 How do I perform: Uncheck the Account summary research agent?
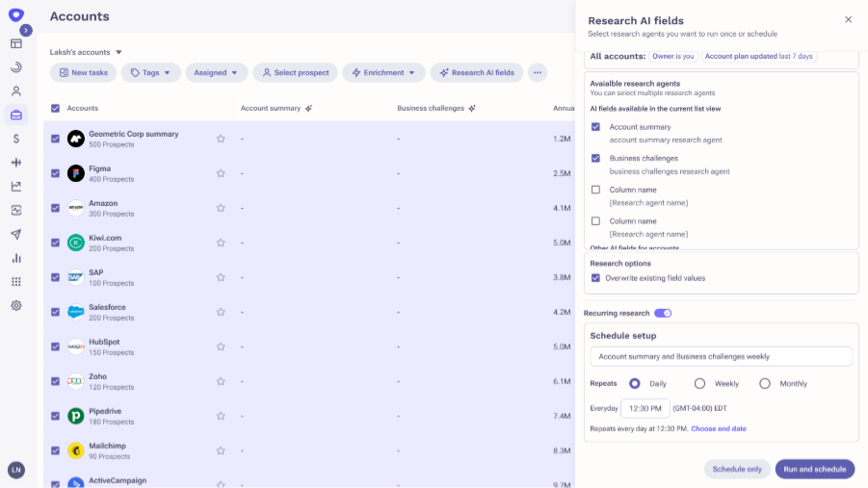(x=595, y=127)
